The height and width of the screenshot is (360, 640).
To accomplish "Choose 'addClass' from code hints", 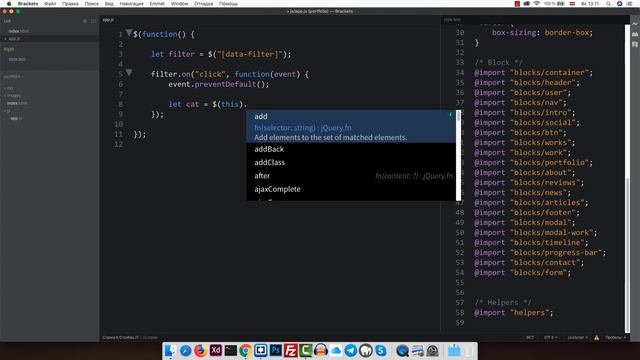I will pos(351,162).
